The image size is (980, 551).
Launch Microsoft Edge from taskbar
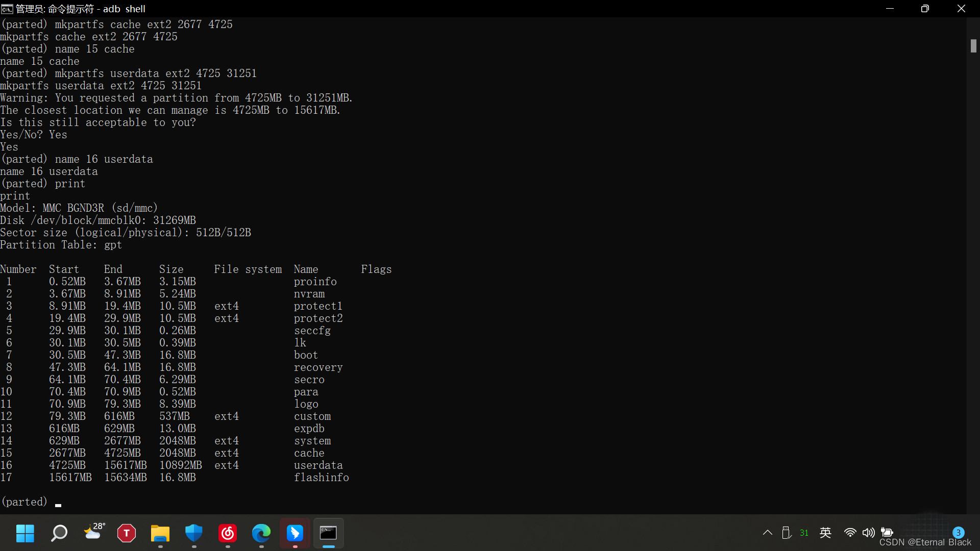(x=261, y=533)
